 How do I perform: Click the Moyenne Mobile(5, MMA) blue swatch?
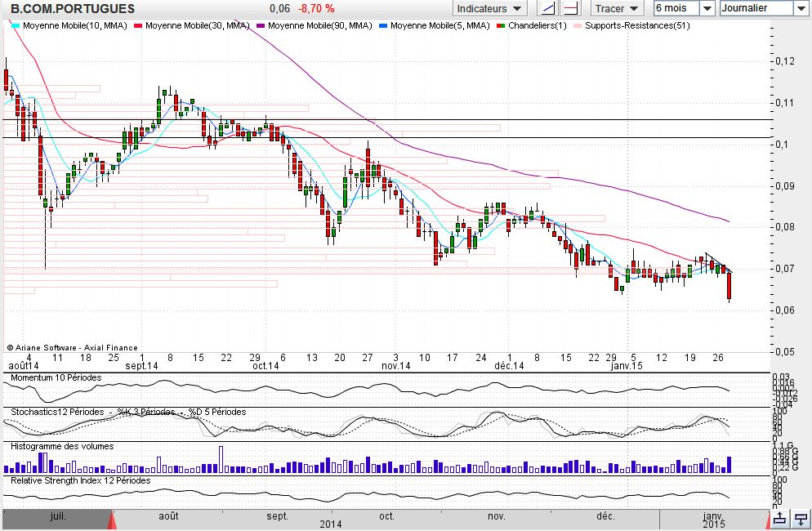pyautogui.click(x=384, y=26)
